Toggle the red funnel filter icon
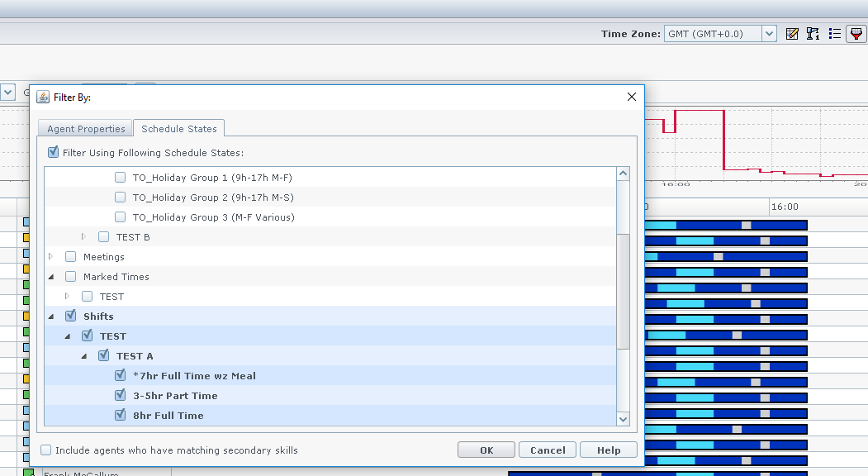The width and height of the screenshot is (868, 476). click(856, 34)
